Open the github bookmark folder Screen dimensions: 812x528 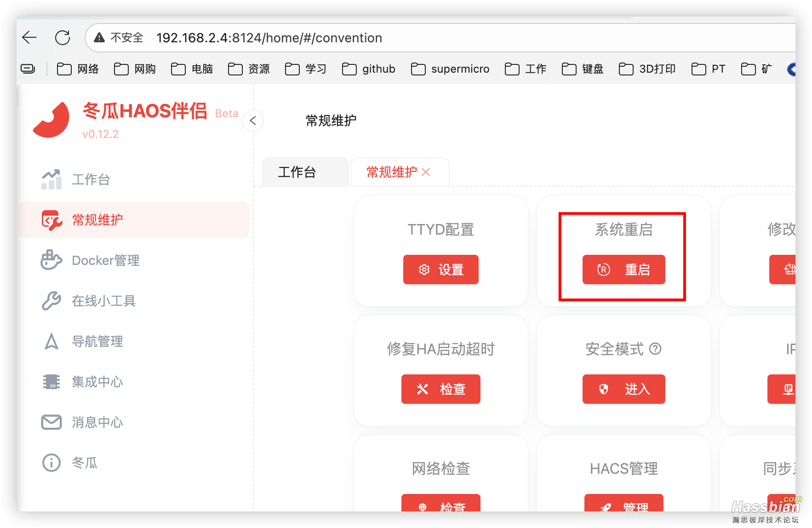[x=368, y=69]
